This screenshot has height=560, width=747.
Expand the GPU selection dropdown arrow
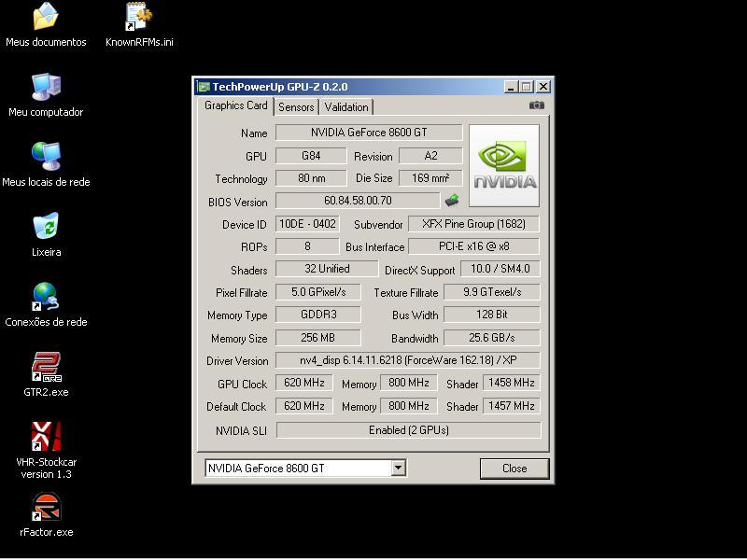[x=399, y=469]
